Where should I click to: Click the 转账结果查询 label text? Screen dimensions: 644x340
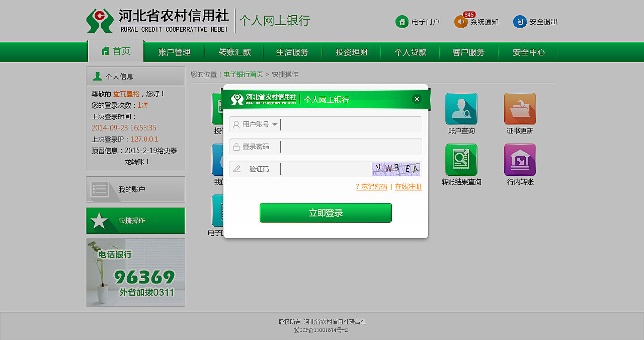tap(461, 182)
